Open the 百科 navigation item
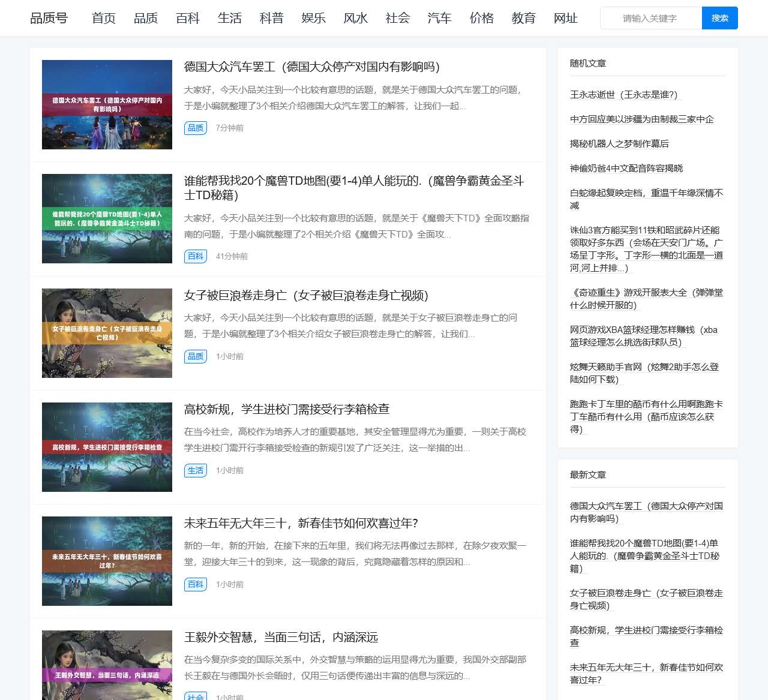This screenshot has width=768, height=700. point(188,18)
